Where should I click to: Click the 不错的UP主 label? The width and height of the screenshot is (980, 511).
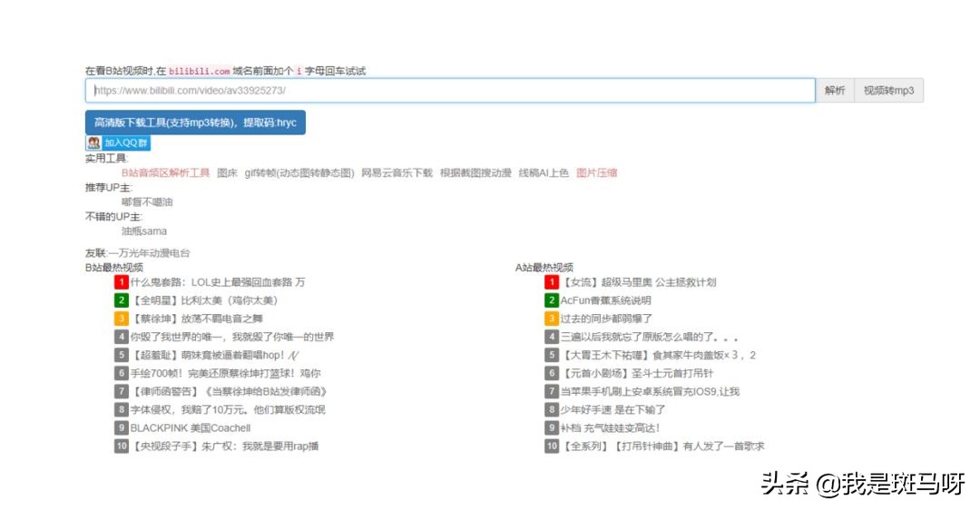pos(113,216)
